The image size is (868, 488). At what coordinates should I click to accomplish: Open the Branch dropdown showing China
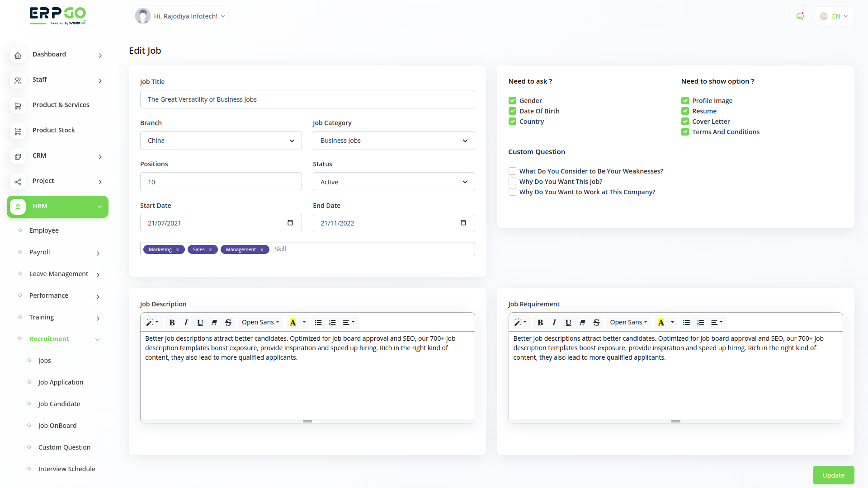point(221,141)
